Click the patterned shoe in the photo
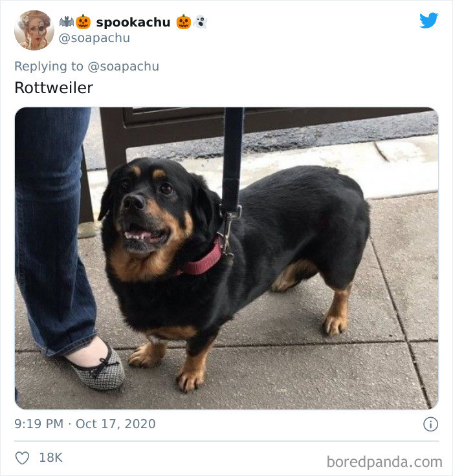Image resolution: width=453 pixels, height=476 pixels. tap(99, 367)
